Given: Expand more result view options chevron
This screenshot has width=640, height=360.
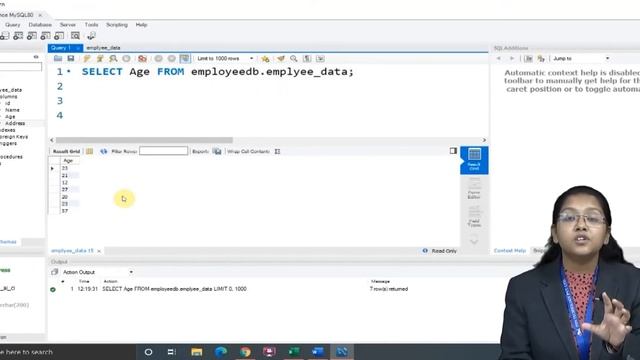Looking at the screenshot, I should click(x=474, y=241).
